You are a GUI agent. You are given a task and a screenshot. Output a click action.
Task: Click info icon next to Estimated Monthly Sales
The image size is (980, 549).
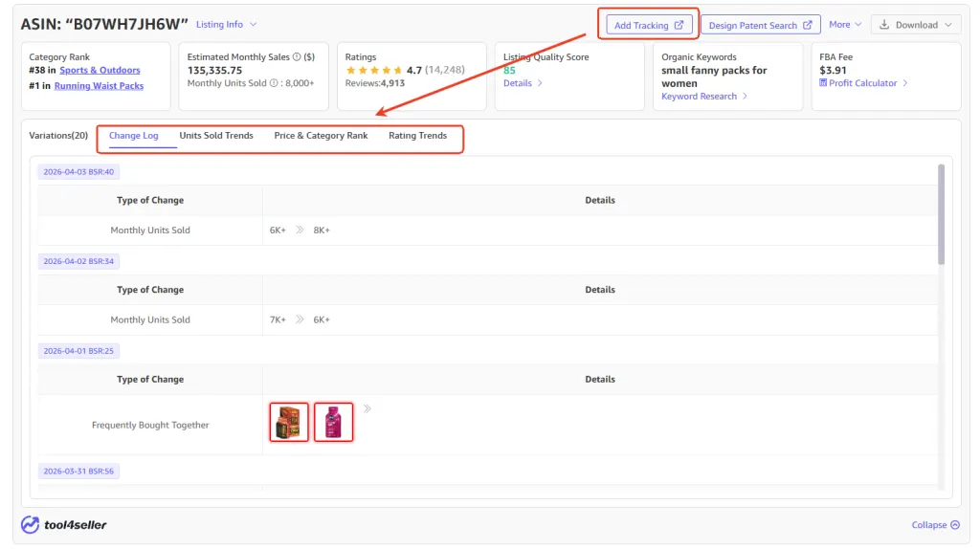(297, 56)
